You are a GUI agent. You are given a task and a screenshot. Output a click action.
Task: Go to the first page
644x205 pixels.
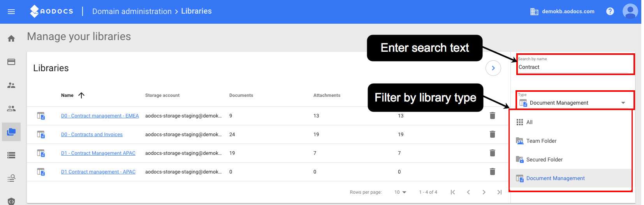point(453,192)
